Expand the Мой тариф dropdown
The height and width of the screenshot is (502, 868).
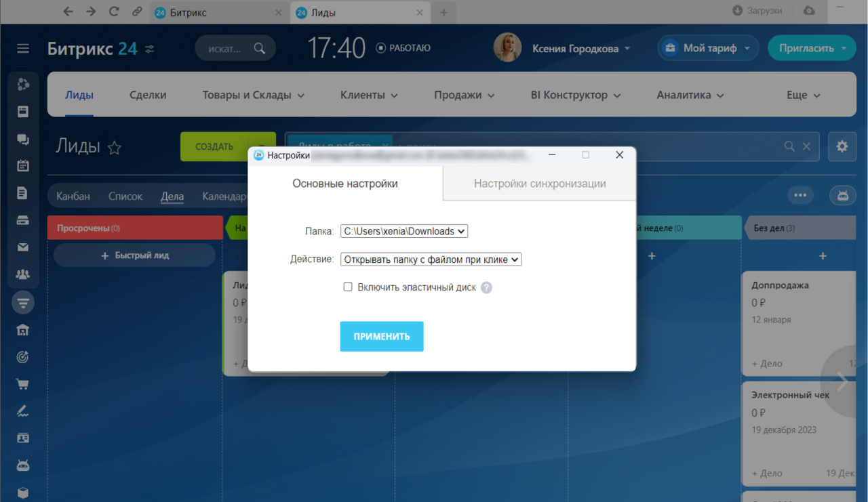coord(747,49)
